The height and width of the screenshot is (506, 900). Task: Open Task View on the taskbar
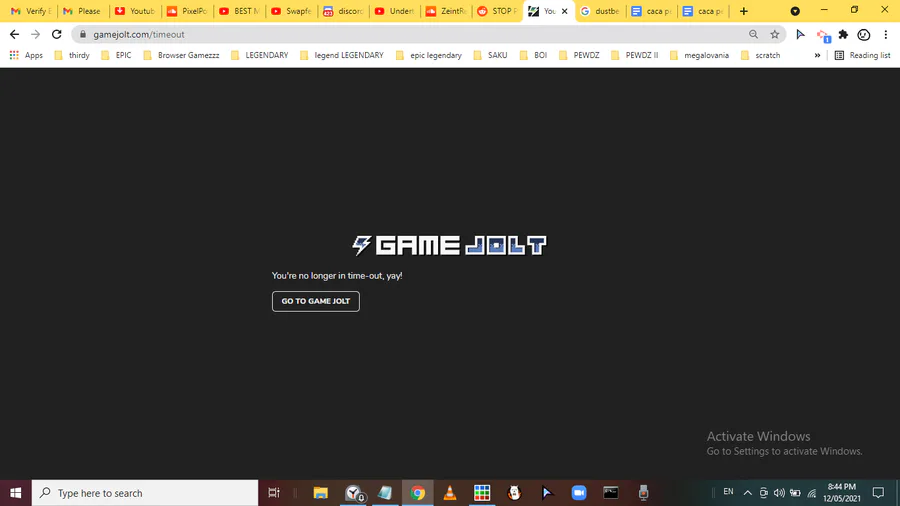(274, 493)
